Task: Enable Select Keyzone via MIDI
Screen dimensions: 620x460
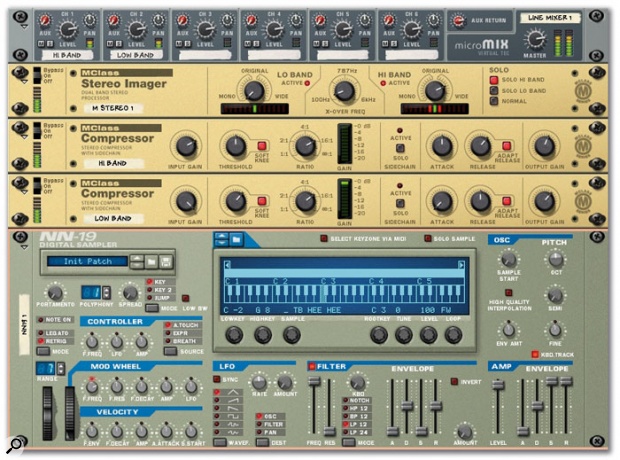Action: (x=324, y=239)
